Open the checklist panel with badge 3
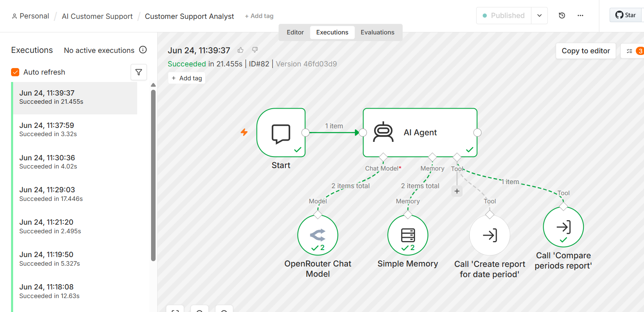This screenshot has width=644, height=312. (633, 51)
